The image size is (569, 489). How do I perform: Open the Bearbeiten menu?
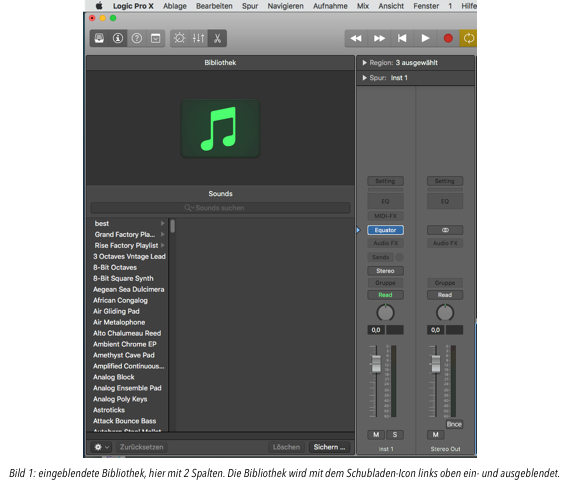214,6
